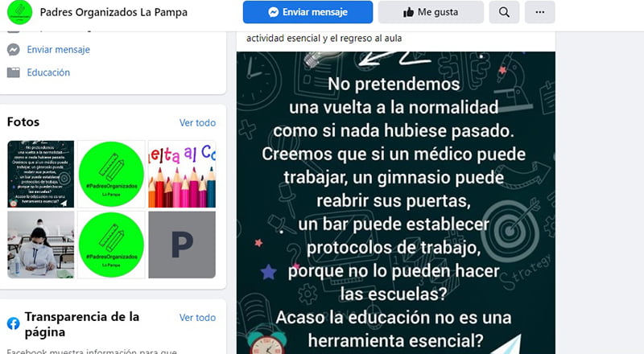Open the colored pencils photo thumbnail
Screen dimensions: 644x354
(x=182, y=174)
